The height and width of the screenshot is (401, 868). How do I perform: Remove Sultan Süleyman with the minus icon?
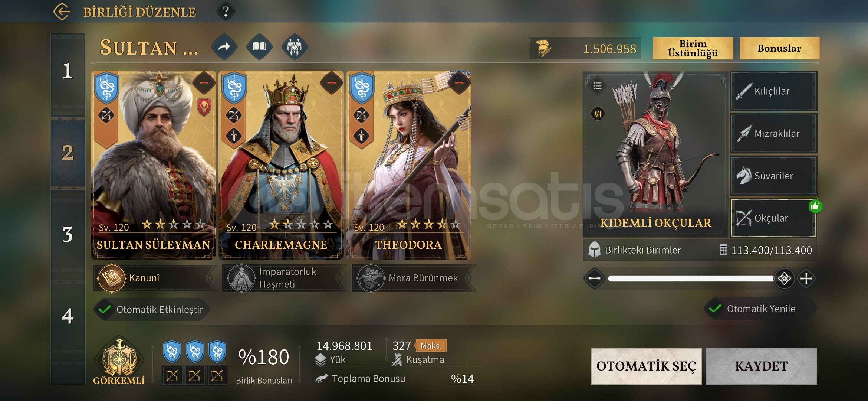[204, 82]
